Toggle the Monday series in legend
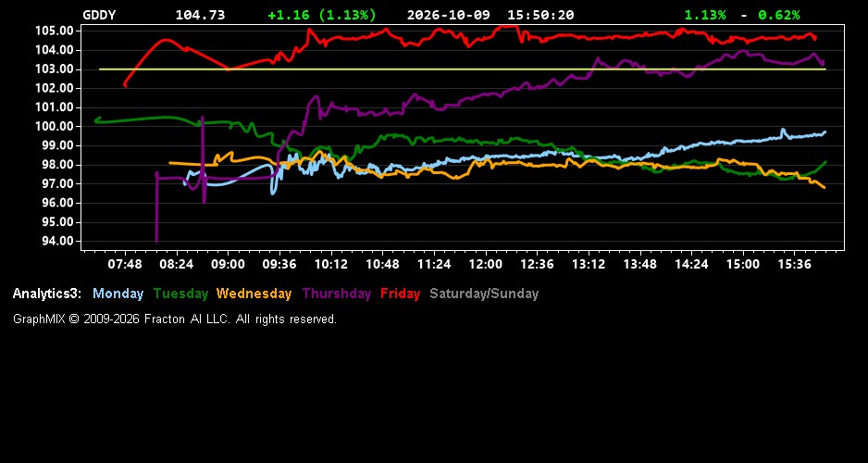 click(118, 294)
